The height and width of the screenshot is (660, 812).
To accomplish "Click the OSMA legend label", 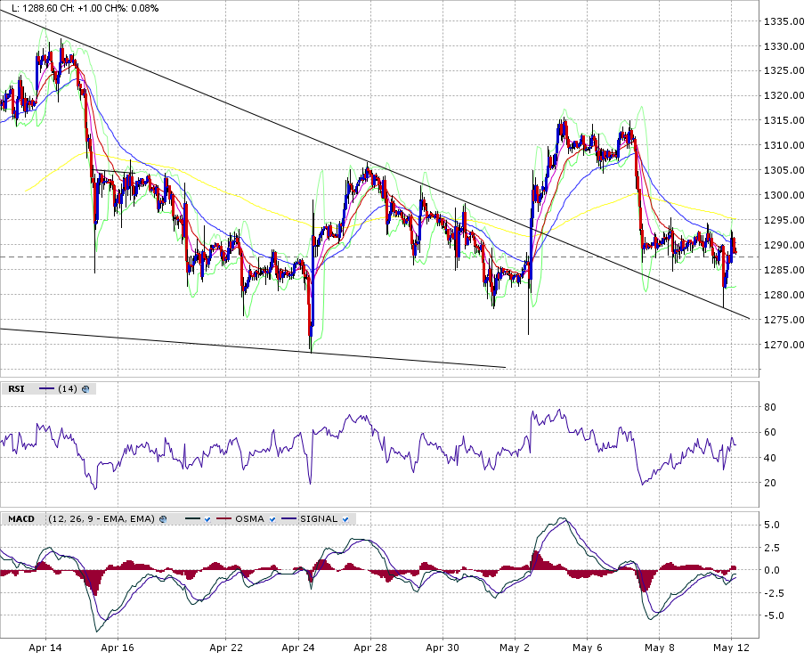I will (x=249, y=519).
